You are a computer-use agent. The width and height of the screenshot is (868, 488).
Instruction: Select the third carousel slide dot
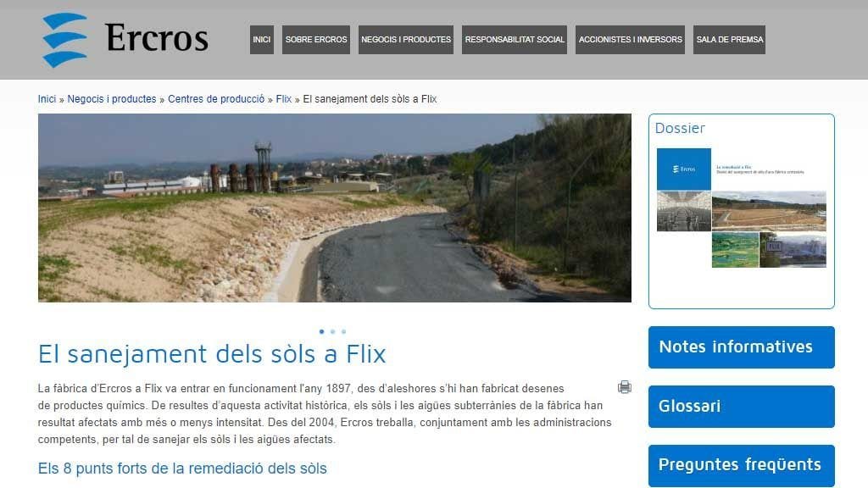coord(344,331)
